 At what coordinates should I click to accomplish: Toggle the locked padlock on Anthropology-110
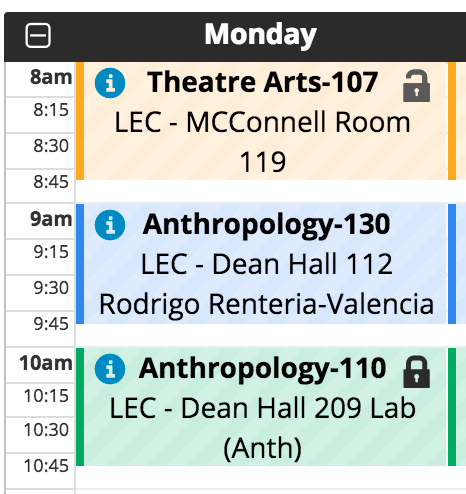pyautogui.click(x=416, y=372)
